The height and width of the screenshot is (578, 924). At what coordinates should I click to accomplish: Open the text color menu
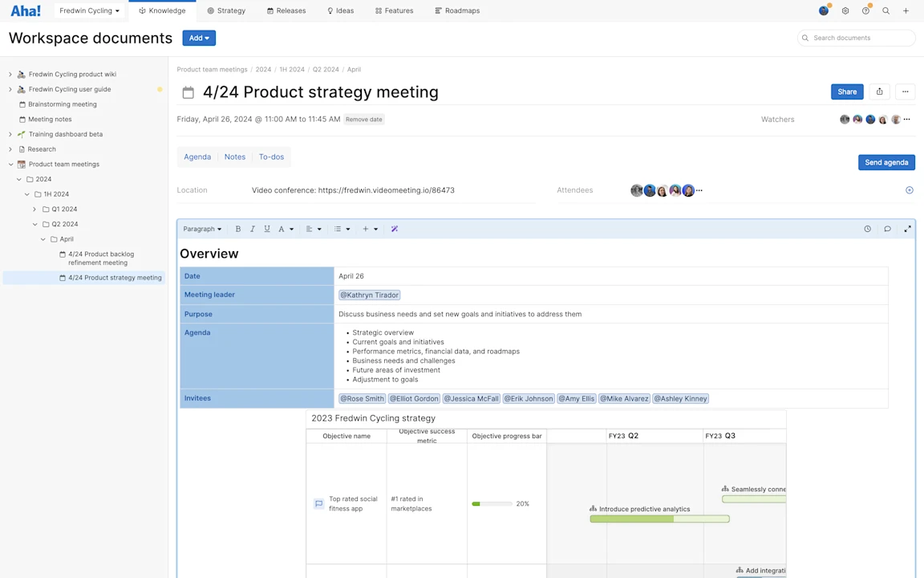pyautogui.click(x=286, y=229)
